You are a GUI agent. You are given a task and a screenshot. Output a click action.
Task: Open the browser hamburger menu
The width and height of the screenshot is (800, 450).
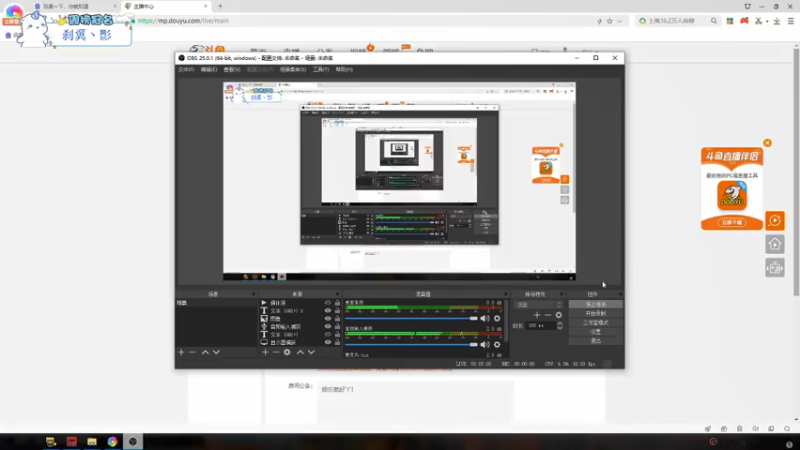tap(791, 21)
